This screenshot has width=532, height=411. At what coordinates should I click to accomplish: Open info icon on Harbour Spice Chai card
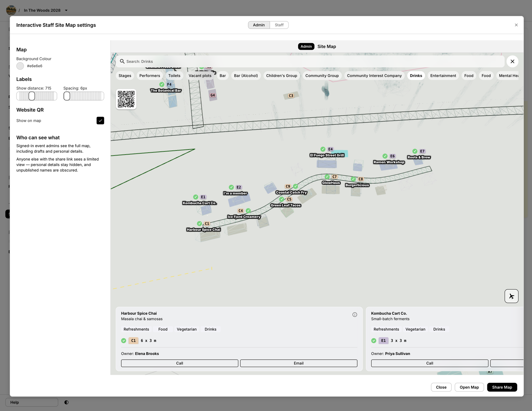(355, 315)
